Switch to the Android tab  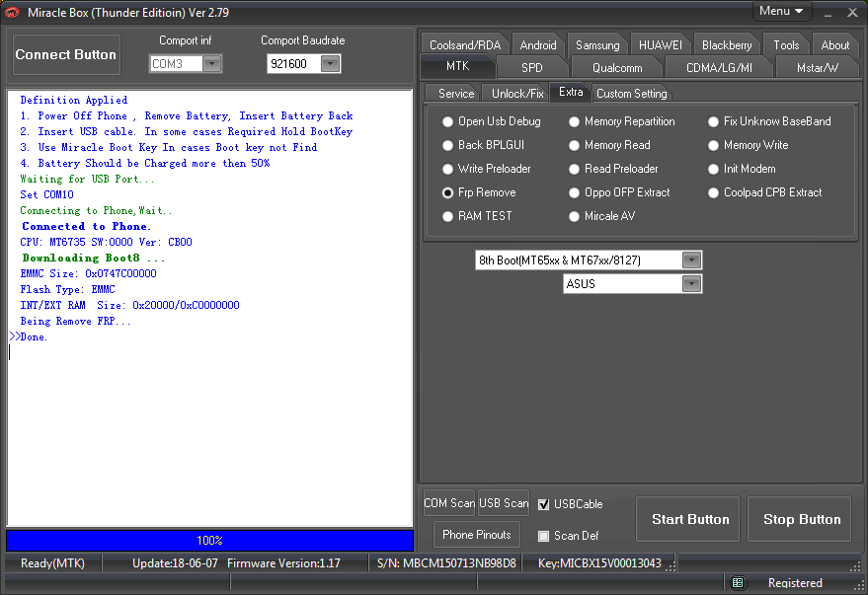tap(538, 45)
